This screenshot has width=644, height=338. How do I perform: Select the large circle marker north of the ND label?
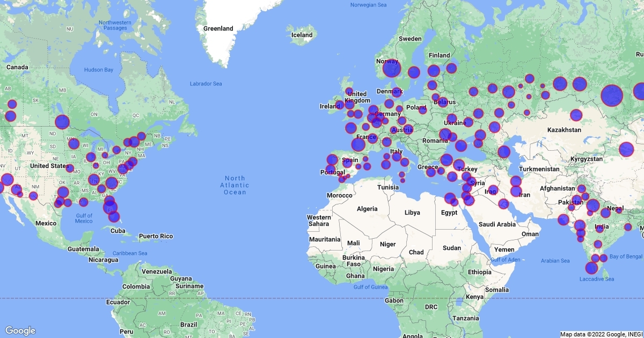click(x=62, y=122)
